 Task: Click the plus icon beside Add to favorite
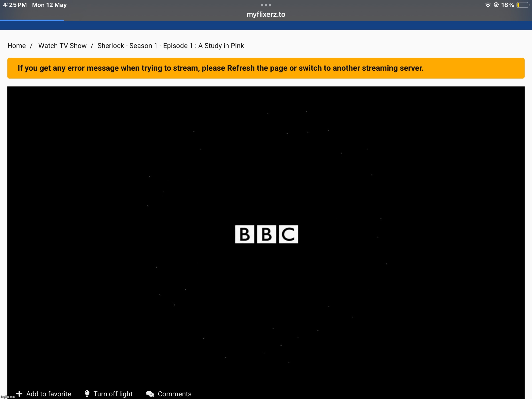pyautogui.click(x=19, y=394)
